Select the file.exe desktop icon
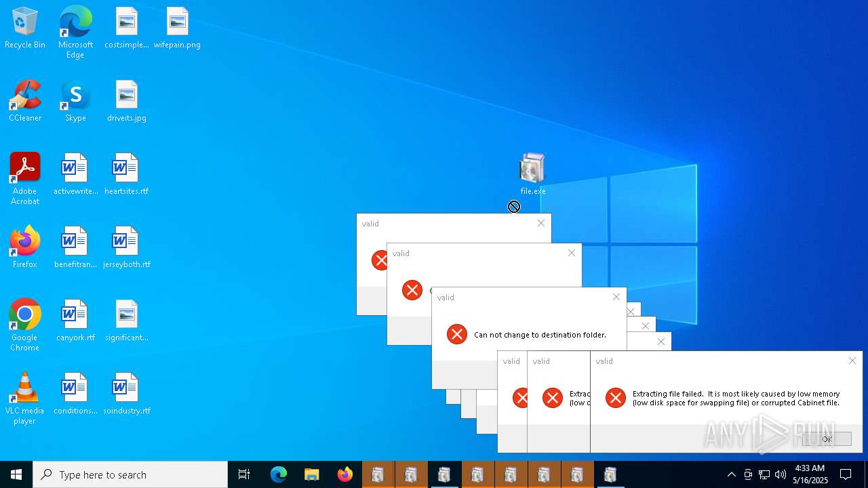The height and width of the screenshot is (488, 868). pos(533,175)
